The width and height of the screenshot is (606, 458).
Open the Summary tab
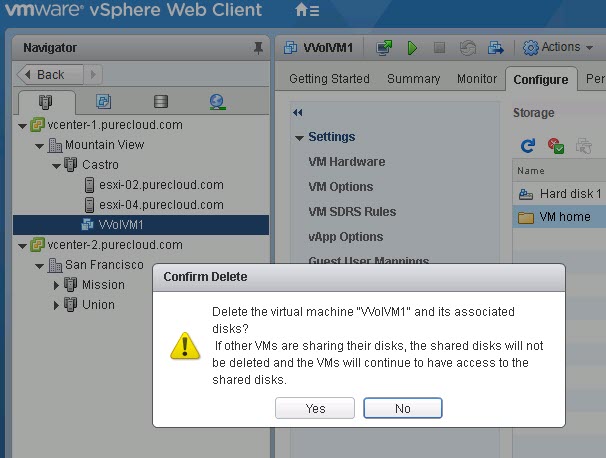(414, 79)
